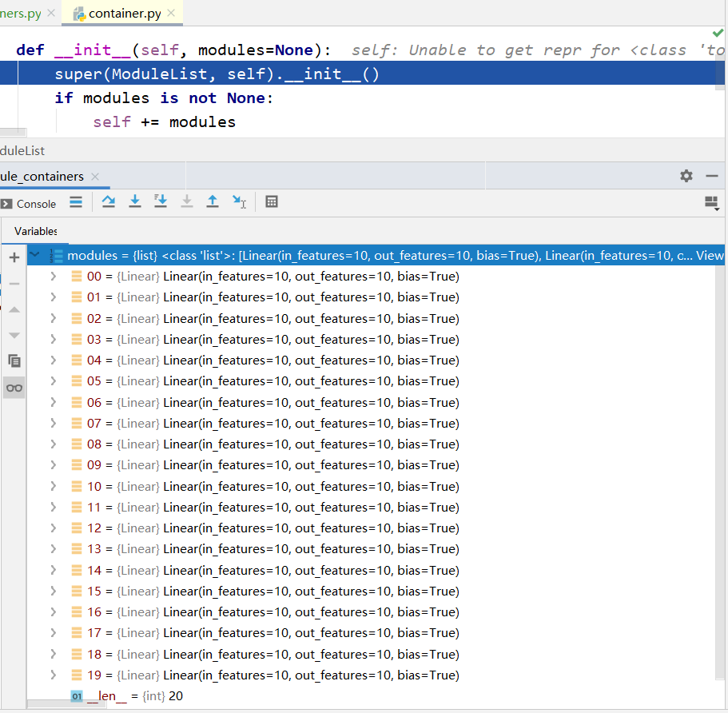Expand Linear item 19
The width and height of the screenshot is (728, 713).
point(54,675)
